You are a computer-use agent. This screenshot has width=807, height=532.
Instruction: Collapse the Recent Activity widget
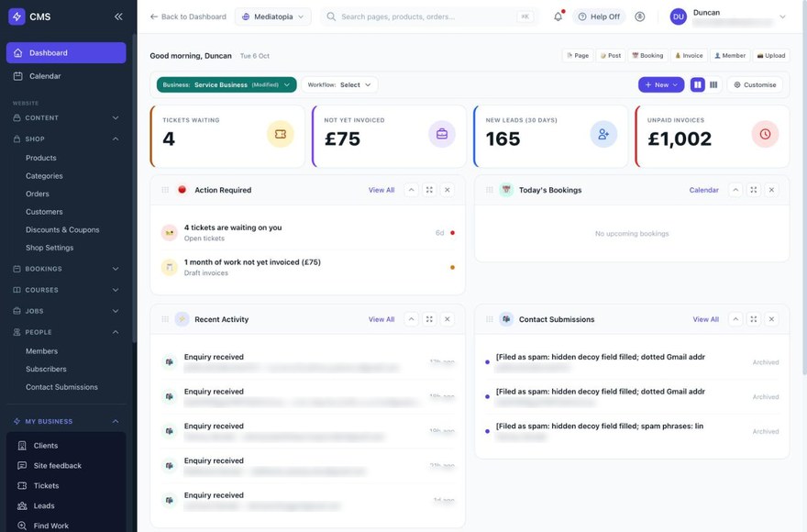[411, 319]
